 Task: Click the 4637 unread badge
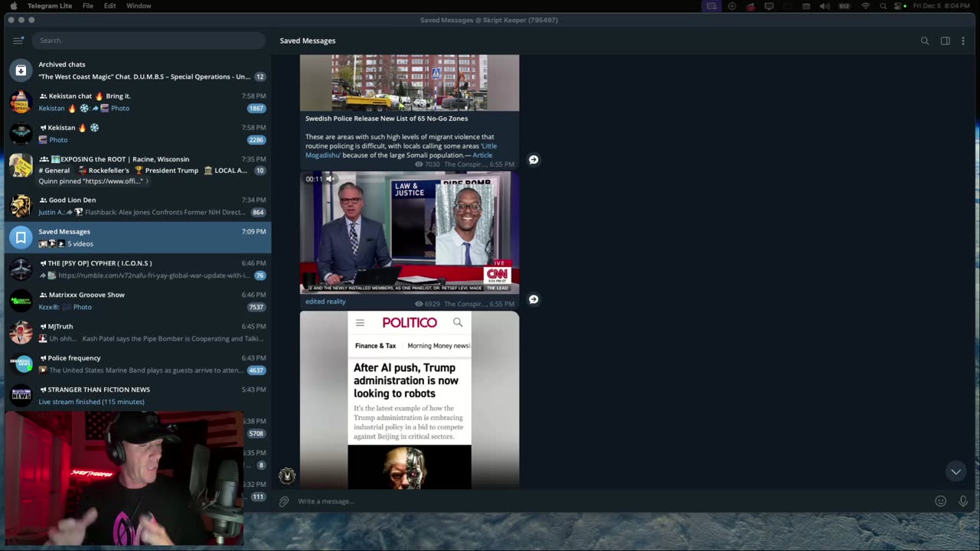tap(256, 370)
